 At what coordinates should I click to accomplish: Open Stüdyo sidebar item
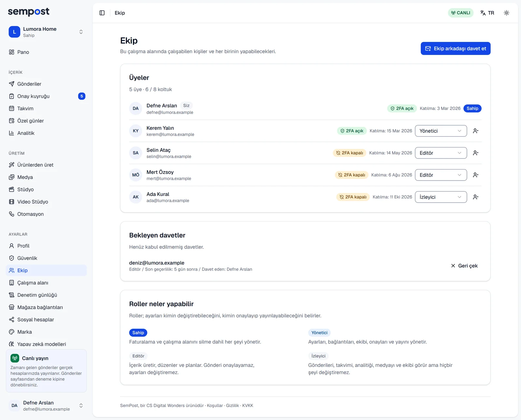(46, 189)
